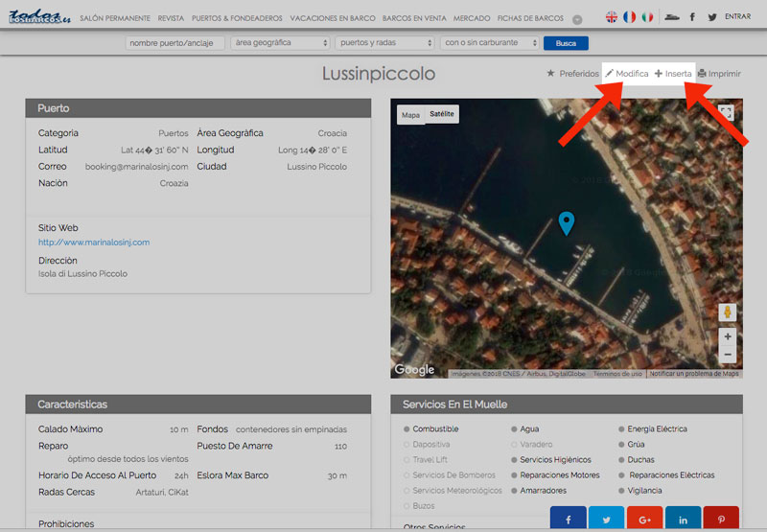Open Fichas de Barcos menu
Image resolution: width=767 pixels, height=532 pixels.
pyautogui.click(x=530, y=18)
